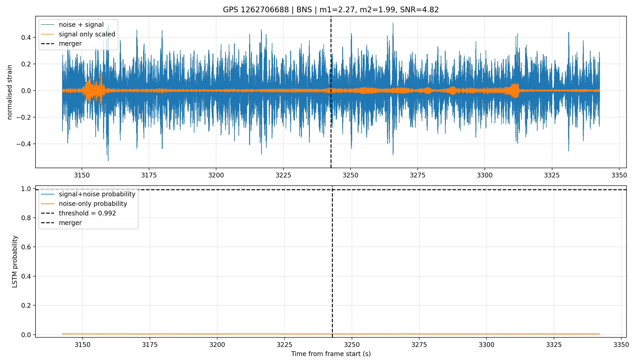Click the 'signal+noise probability' legend entry
The image size is (637, 364).
pyautogui.click(x=88, y=194)
